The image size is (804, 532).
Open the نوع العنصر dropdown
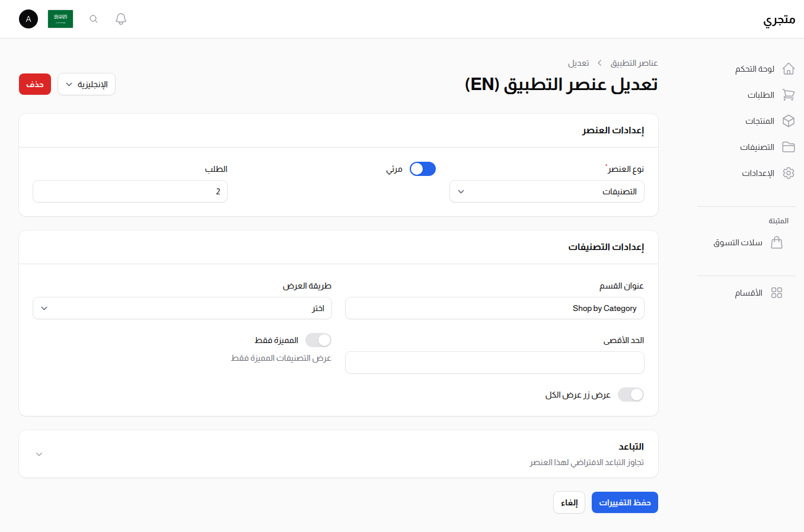coord(546,191)
